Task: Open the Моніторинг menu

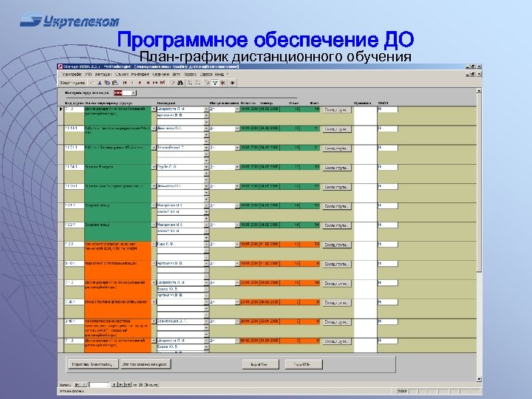Action: 140,74
